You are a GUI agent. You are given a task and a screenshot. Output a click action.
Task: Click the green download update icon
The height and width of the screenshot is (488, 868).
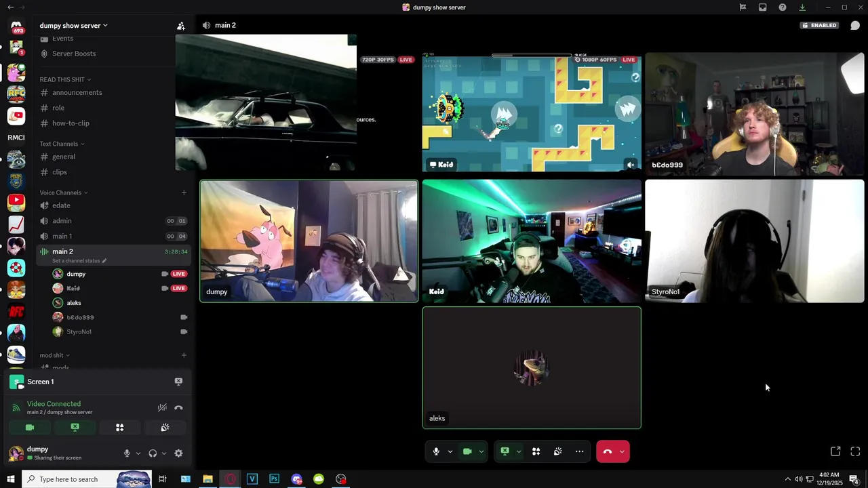(802, 7)
